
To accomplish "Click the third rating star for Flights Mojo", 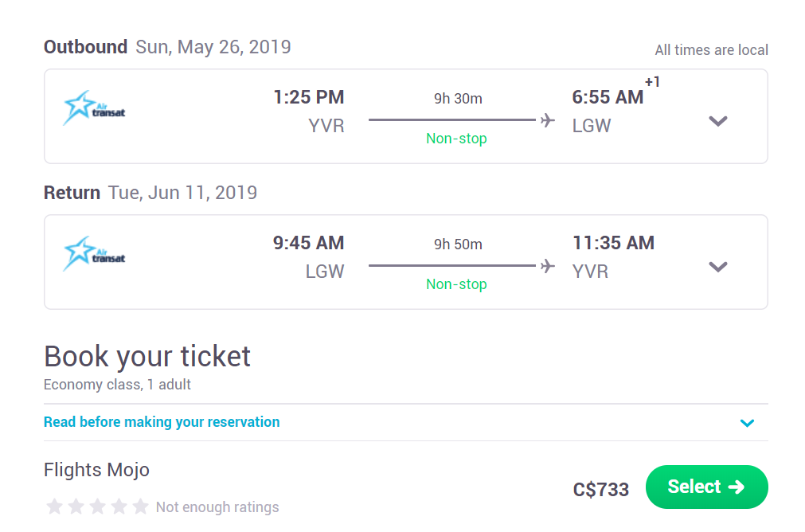I will pyautogui.click(x=98, y=507).
